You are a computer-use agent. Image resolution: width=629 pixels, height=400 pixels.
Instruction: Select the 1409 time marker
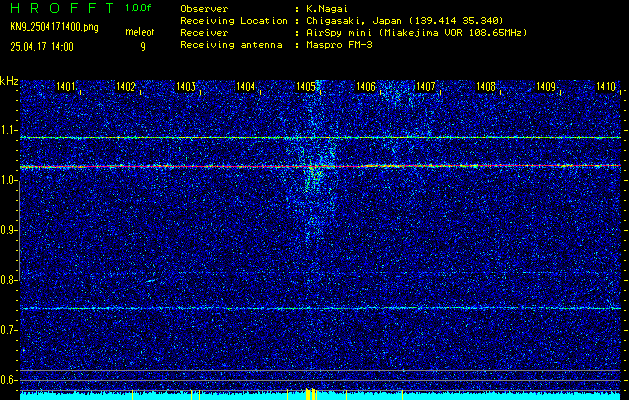[x=546, y=86]
